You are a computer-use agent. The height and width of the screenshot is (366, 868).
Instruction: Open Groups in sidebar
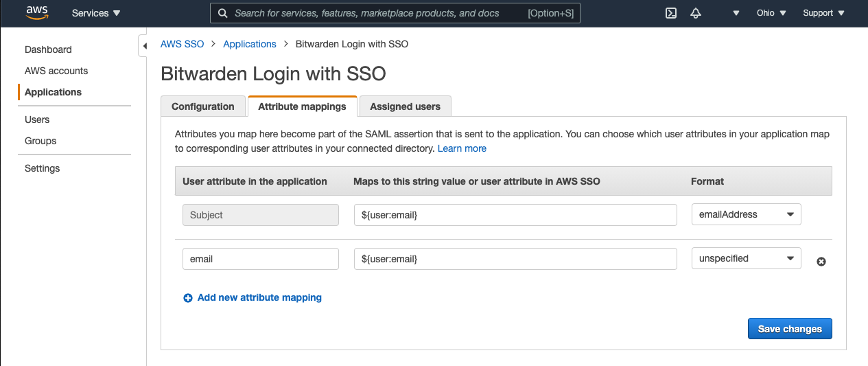[40, 141]
